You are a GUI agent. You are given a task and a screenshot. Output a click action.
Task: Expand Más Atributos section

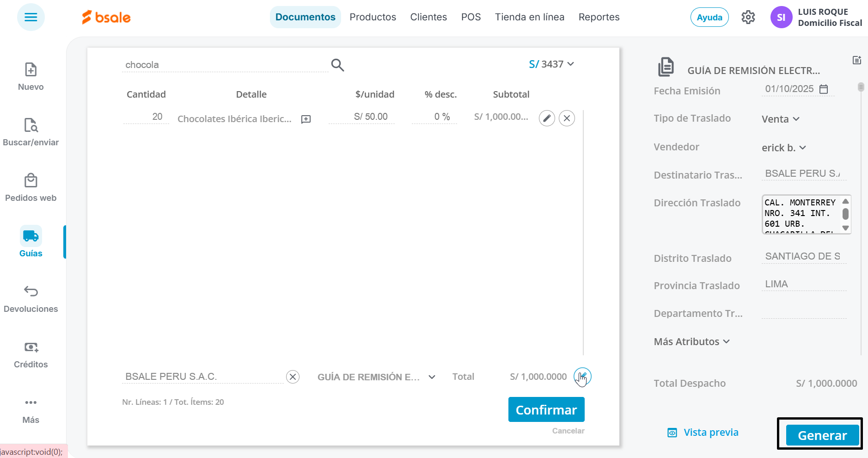coord(692,341)
